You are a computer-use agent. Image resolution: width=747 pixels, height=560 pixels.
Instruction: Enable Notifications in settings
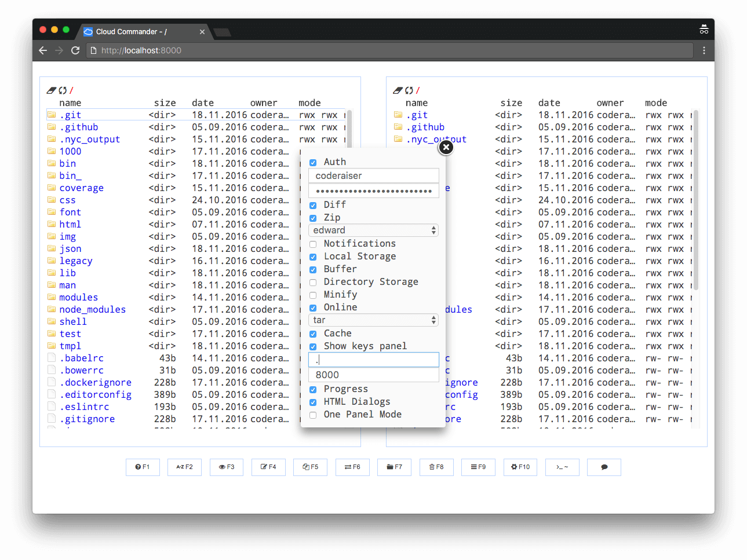point(313,243)
